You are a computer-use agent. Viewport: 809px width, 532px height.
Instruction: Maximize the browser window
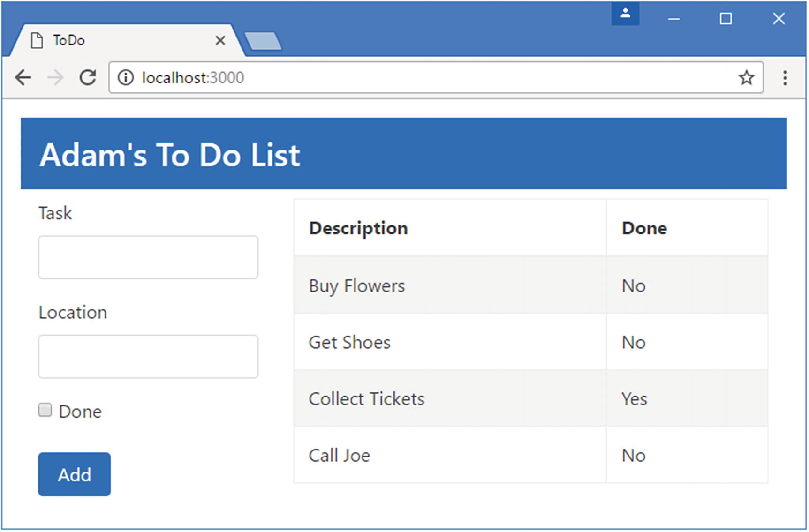point(726,19)
